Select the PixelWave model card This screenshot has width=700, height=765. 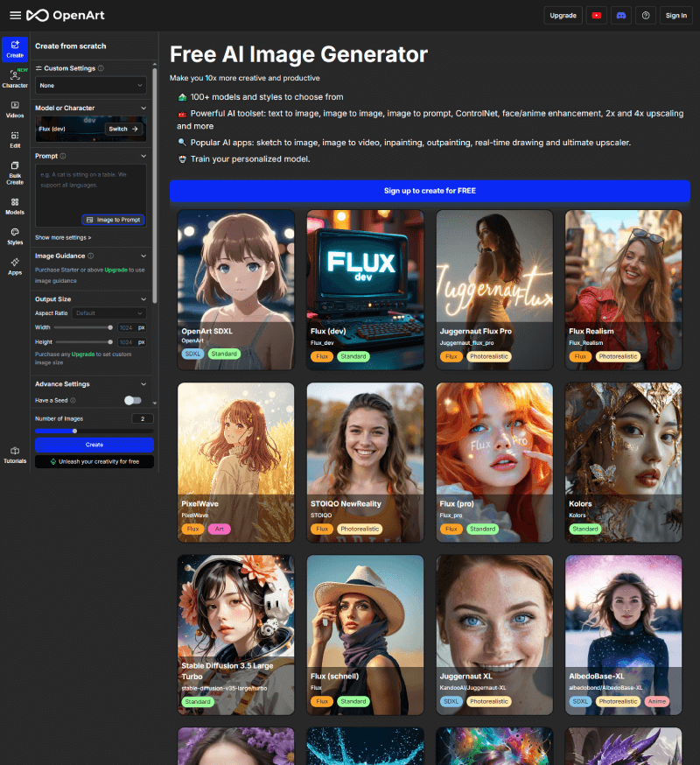[236, 462]
